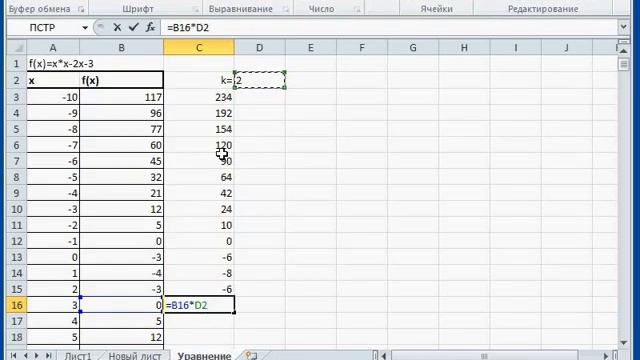Select column F header
The height and width of the screenshot is (360, 640).
[x=362, y=48]
